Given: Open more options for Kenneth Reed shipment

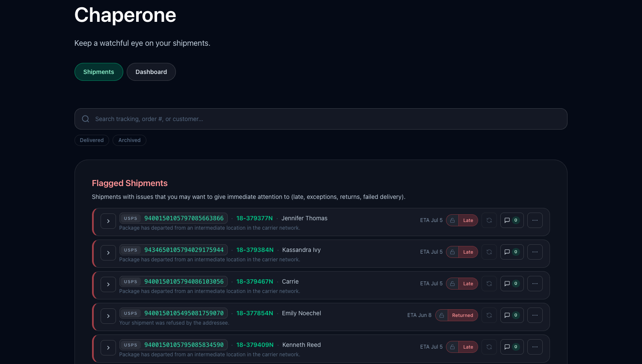Looking at the screenshot, I should click(535, 347).
